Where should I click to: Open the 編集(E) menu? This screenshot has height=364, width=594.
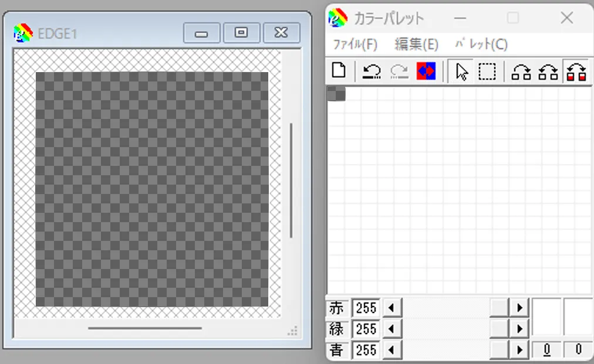(416, 45)
